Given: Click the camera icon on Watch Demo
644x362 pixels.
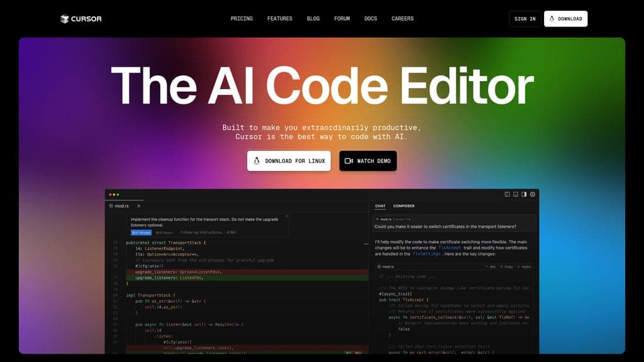Looking at the screenshot, I should (348, 161).
